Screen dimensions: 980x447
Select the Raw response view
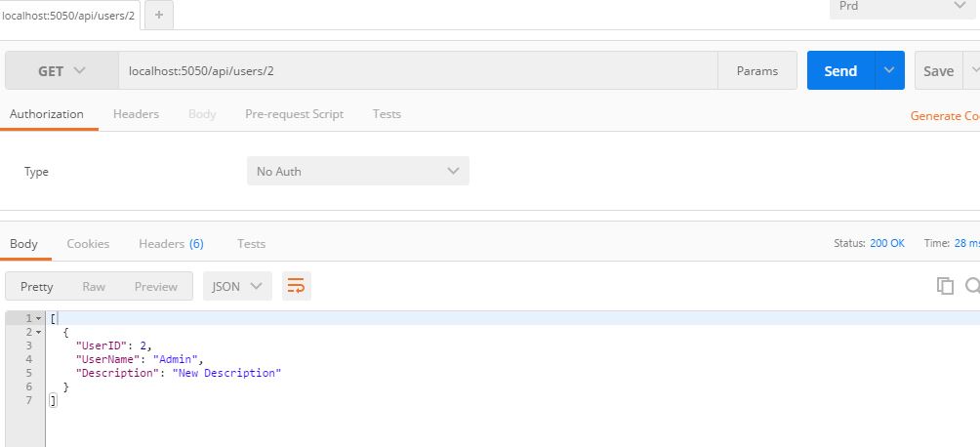(x=94, y=287)
